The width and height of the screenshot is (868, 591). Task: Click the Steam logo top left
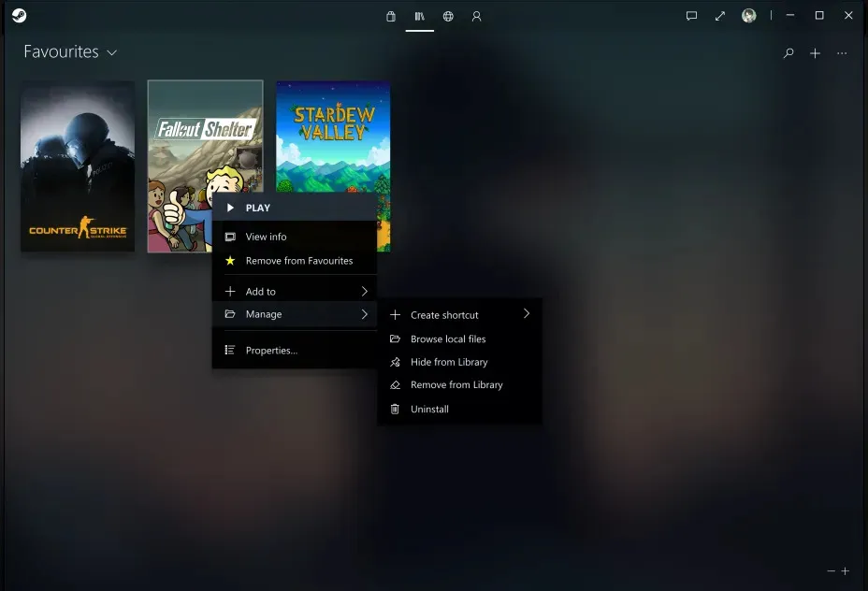tap(20, 15)
